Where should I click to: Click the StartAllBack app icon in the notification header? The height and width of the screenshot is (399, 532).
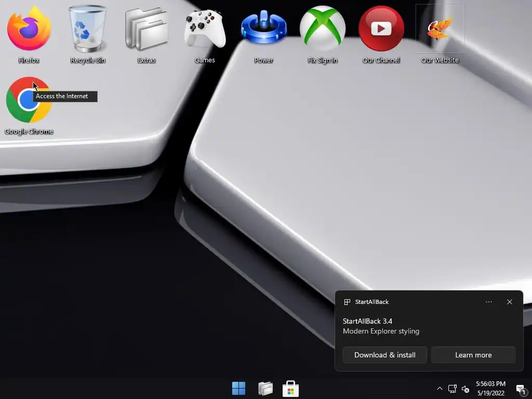[x=347, y=302]
